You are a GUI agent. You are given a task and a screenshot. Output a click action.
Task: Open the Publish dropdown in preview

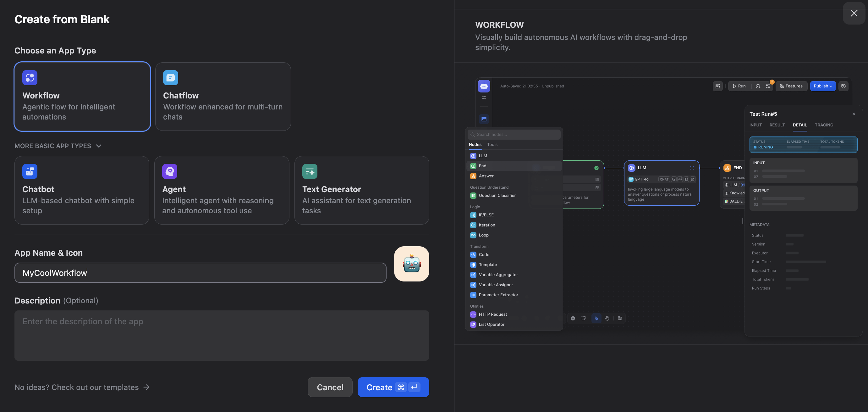[822, 86]
